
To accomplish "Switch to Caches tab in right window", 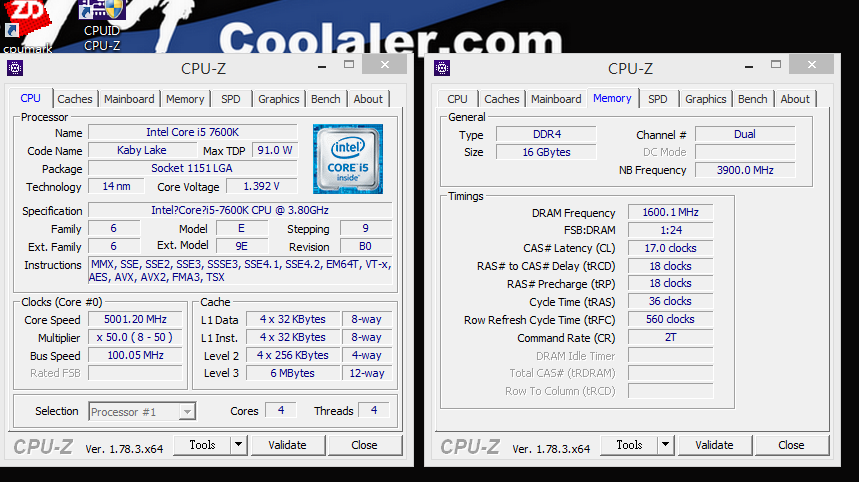I will tap(501, 99).
